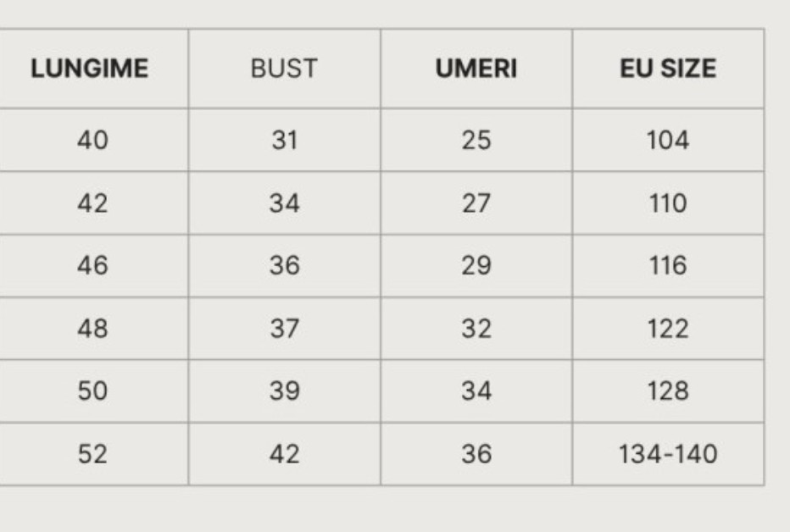This screenshot has height=532, width=790.
Task: Select the 134-140 size cell
Action: pos(668,454)
